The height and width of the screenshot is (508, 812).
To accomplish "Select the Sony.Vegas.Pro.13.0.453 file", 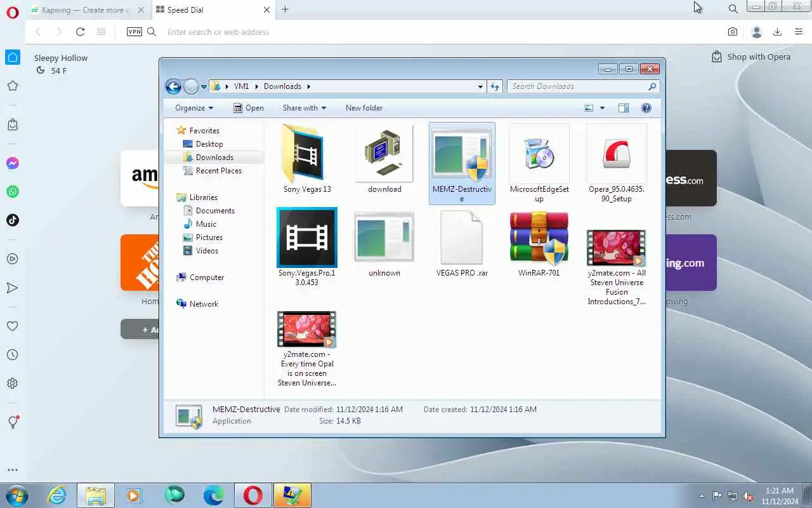I will coord(307,247).
